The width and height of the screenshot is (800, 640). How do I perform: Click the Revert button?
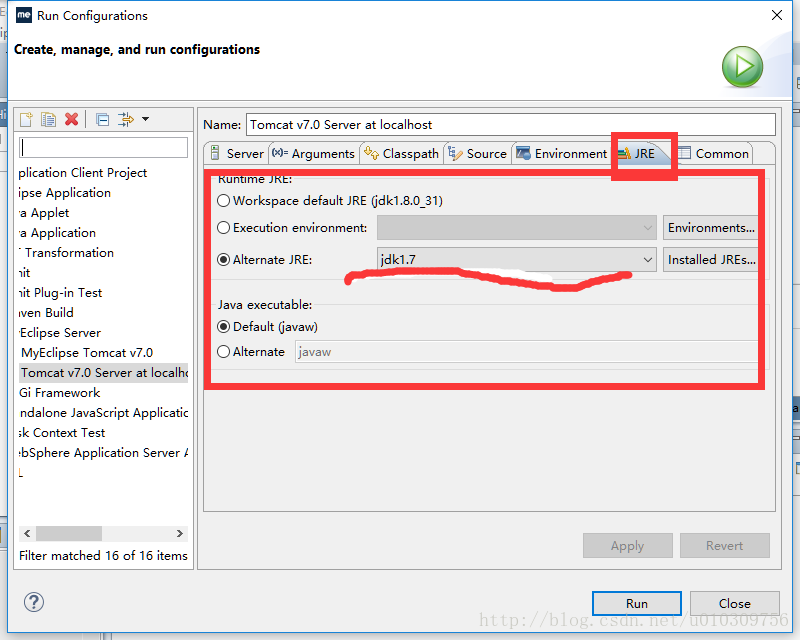pyautogui.click(x=724, y=546)
